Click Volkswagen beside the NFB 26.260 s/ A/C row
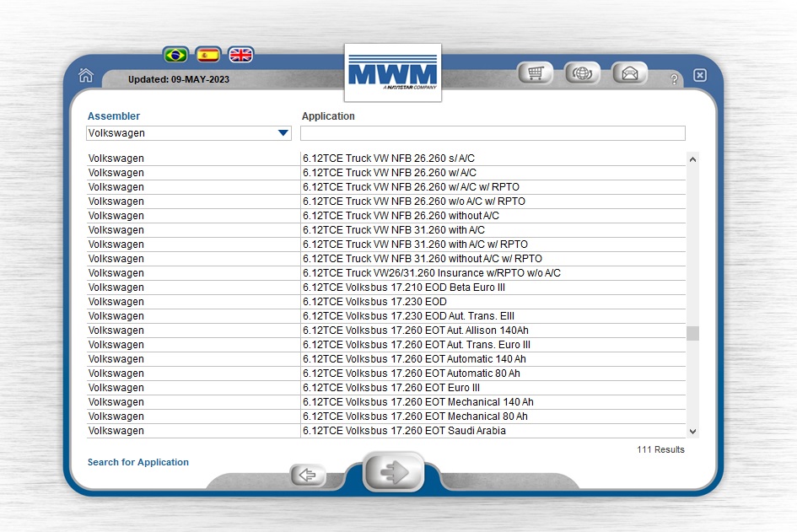This screenshot has width=797, height=532. [x=116, y=159]
